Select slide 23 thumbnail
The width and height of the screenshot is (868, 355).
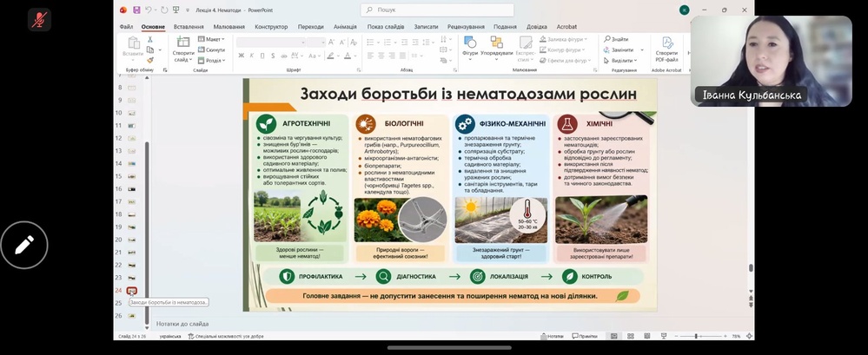click(x=132, y=278)
